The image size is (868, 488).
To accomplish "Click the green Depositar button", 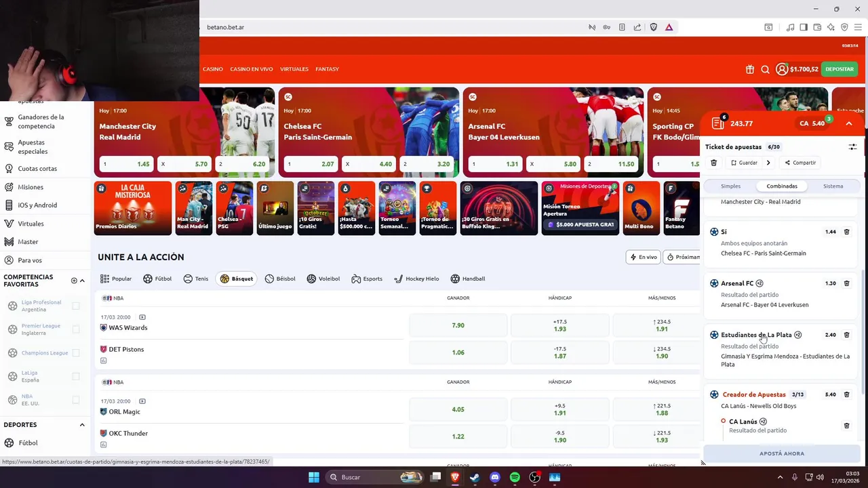I will pyautogui.click(x=840, y=69).
